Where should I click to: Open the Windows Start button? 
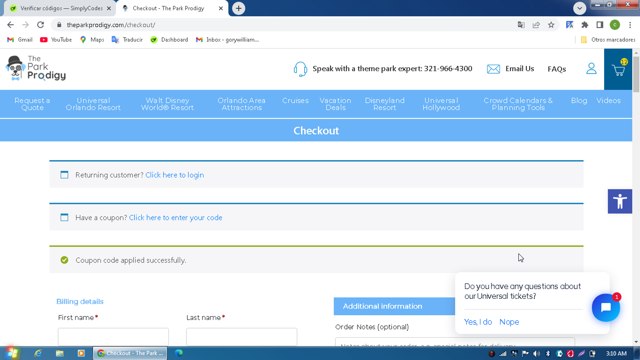[11, 353]
